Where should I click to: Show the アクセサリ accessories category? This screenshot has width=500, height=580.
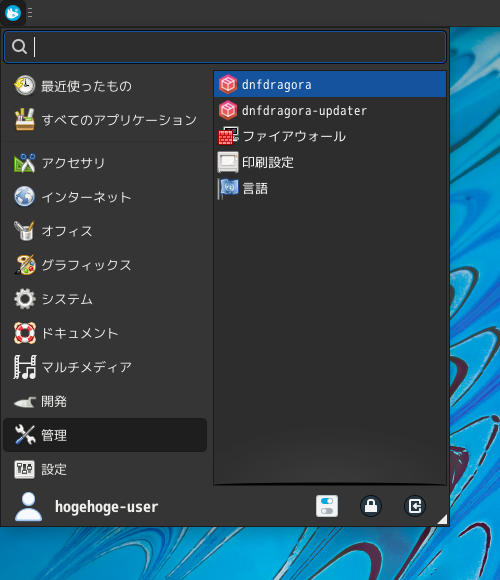pyautogui.click(x=105, y=163)
